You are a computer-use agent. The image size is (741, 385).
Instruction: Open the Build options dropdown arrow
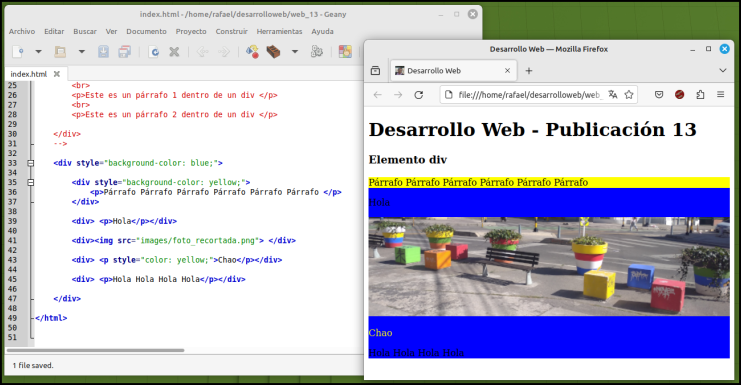[295, 51]
